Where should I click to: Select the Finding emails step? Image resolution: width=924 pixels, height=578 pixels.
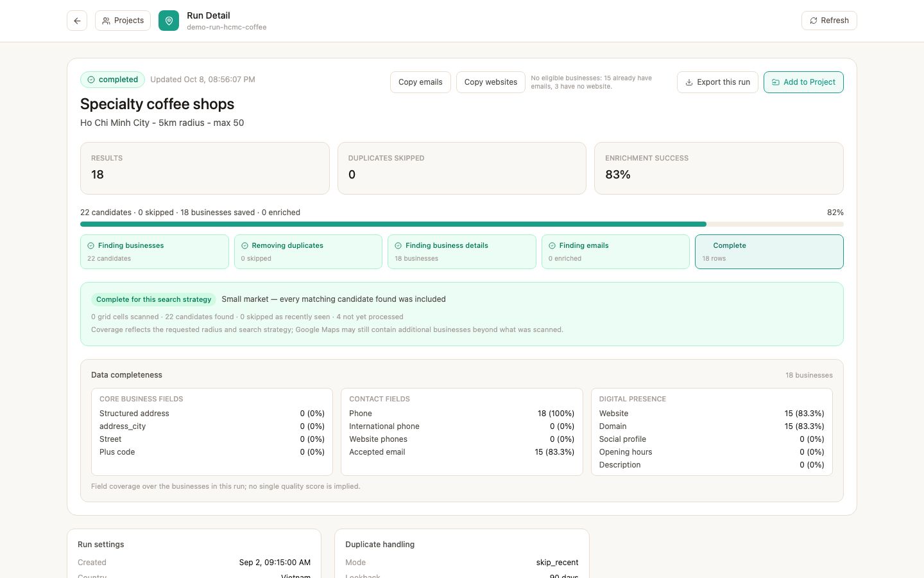tap(615, 252)
